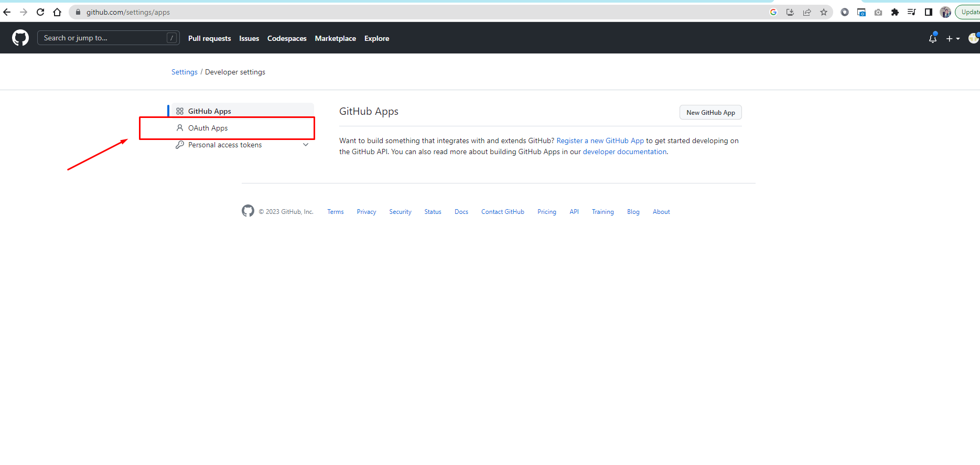Click the key icon for access tokens

point(180,145)
